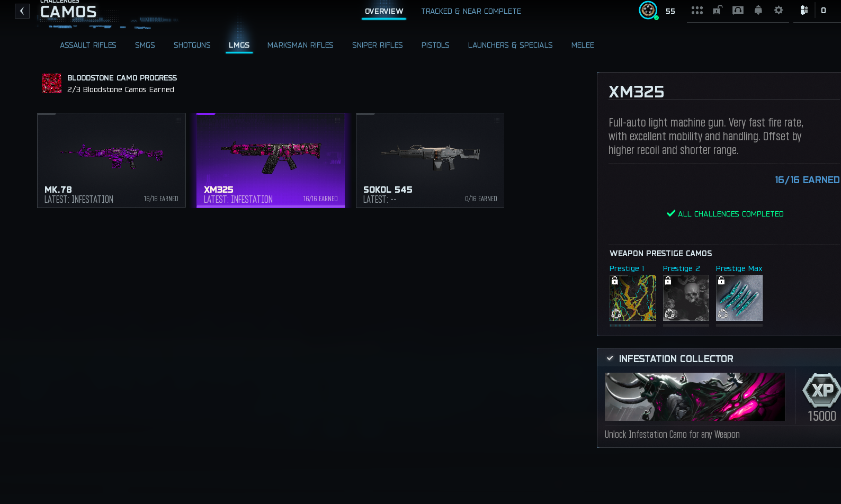
Task: Open the settings gear
Action: point(779,10)
